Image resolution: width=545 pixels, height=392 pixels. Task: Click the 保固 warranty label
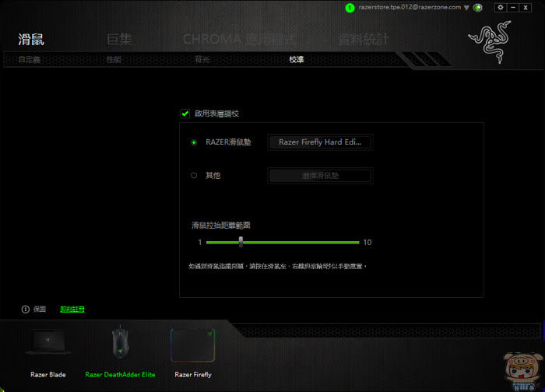[40, 309]
